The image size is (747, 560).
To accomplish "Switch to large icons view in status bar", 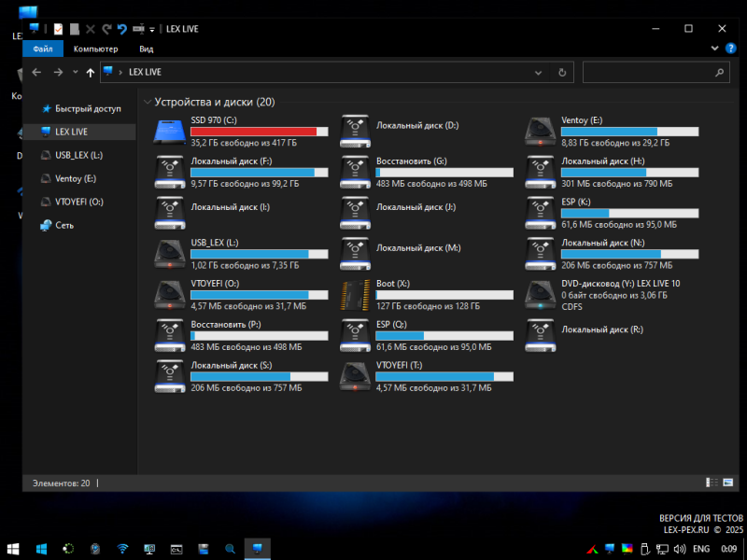I will [727, 483].
